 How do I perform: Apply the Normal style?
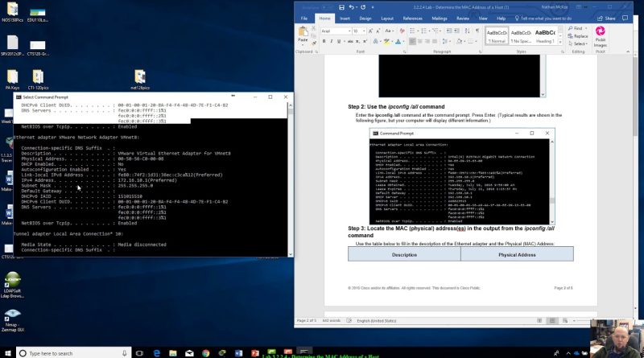tap(497, 36)
